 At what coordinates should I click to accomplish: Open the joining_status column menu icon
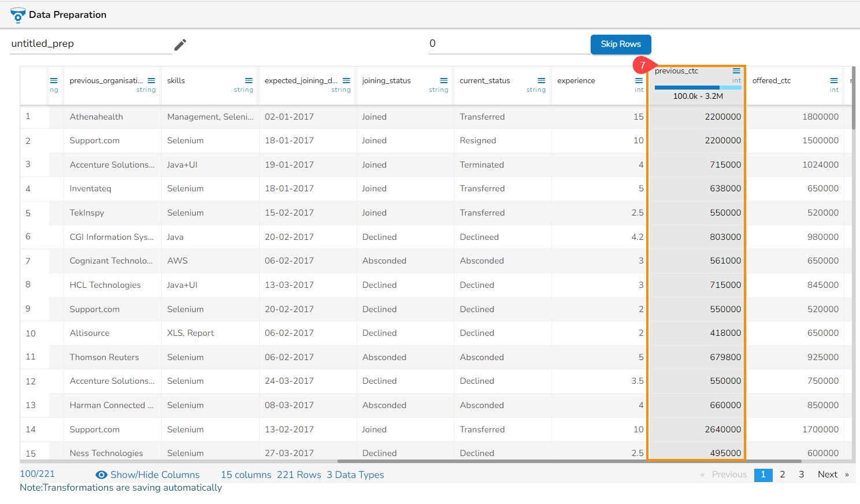coord(444,81)
